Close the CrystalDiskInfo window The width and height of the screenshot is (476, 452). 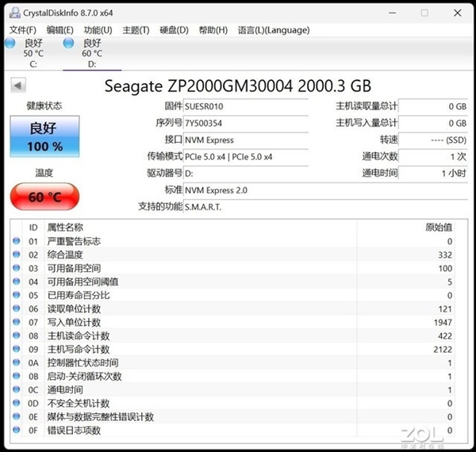458,13
